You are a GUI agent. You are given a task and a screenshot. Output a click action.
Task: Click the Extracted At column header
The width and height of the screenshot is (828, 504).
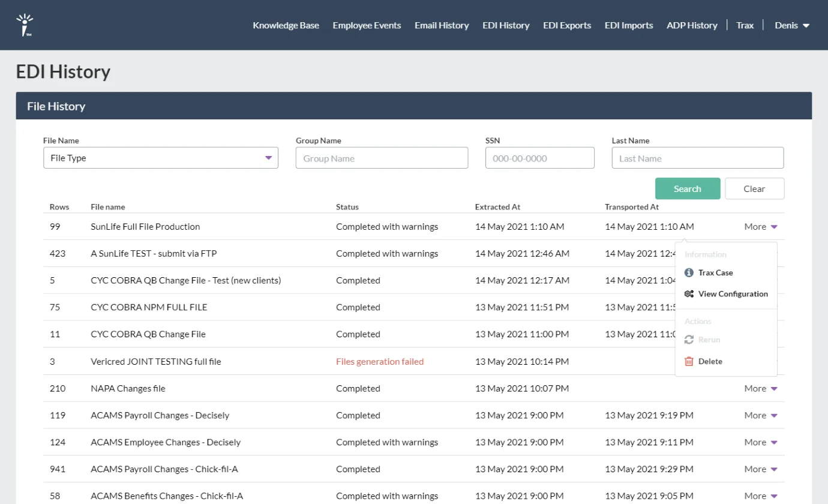[497, 207]
